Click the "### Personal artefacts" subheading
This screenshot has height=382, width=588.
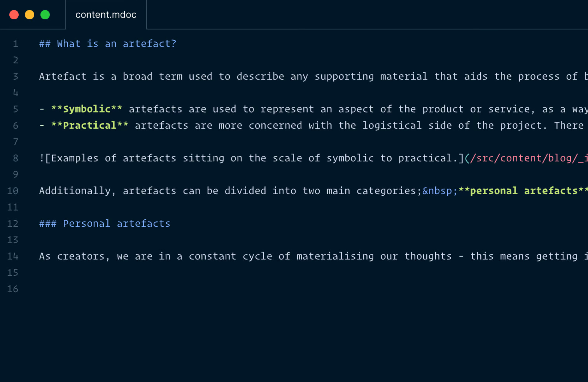(x=105, y=224)
